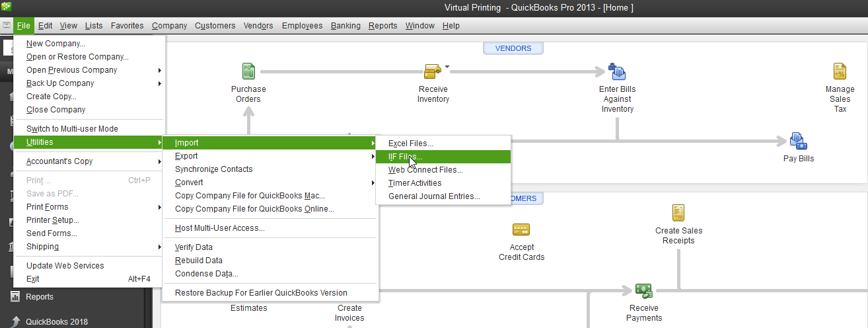Click the Create Invoices label

(349, 313)
